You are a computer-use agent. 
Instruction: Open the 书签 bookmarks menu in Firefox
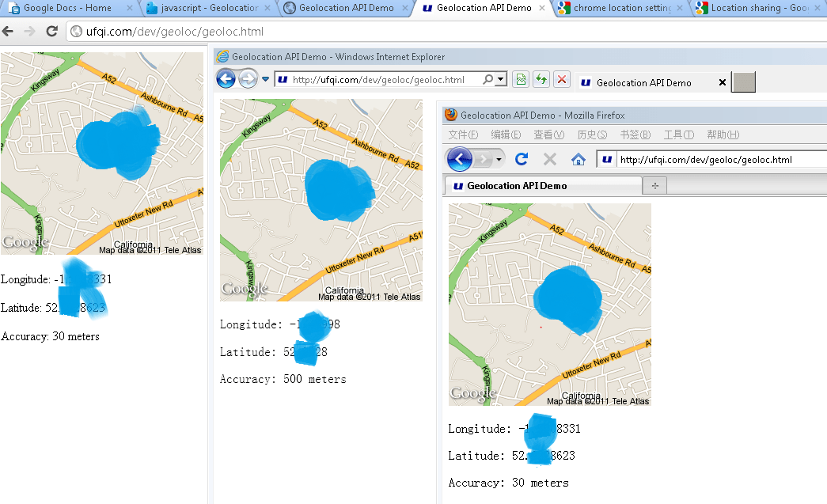coord(634,135)
